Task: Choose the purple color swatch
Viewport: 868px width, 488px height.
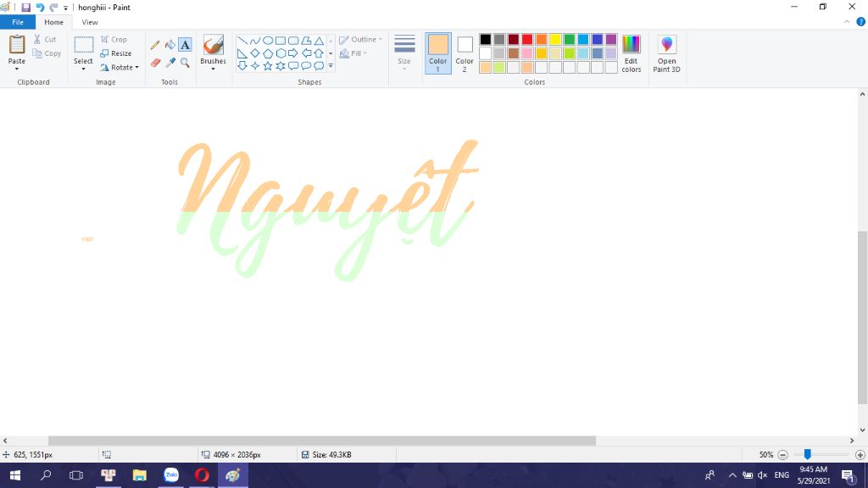Action: point(611,39)
